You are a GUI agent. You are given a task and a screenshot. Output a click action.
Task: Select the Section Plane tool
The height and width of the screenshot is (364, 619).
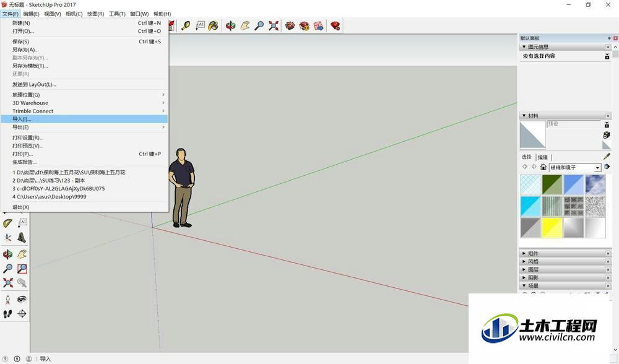22,314
